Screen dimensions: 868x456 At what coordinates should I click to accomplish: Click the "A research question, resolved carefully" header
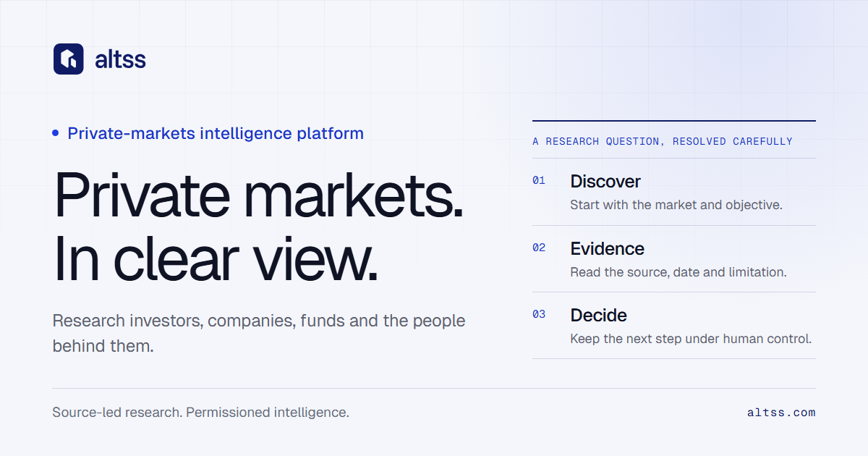pos(663,142)
